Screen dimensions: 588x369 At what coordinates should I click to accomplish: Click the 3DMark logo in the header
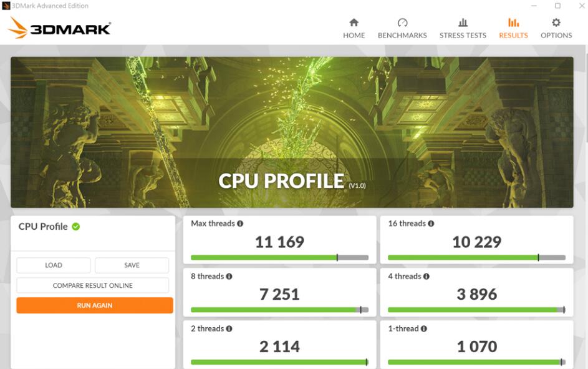click(x=59, y=27)
